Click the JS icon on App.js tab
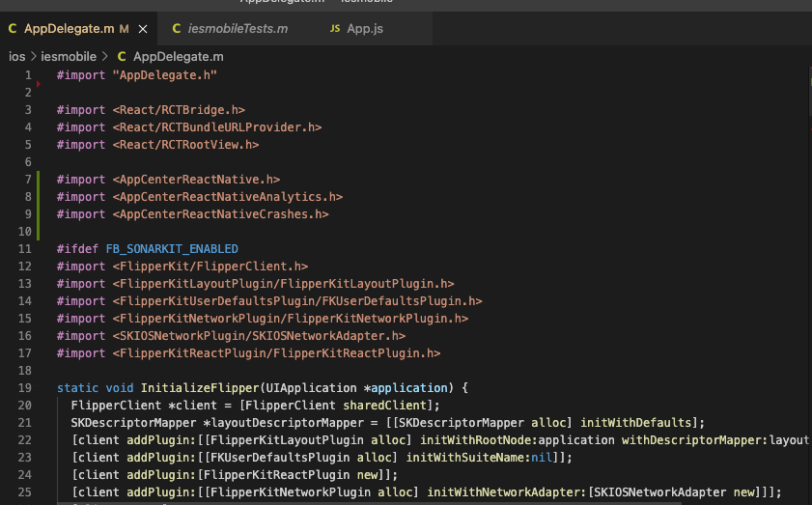Viewport: 812px width, 505px height. coord(335,29)
